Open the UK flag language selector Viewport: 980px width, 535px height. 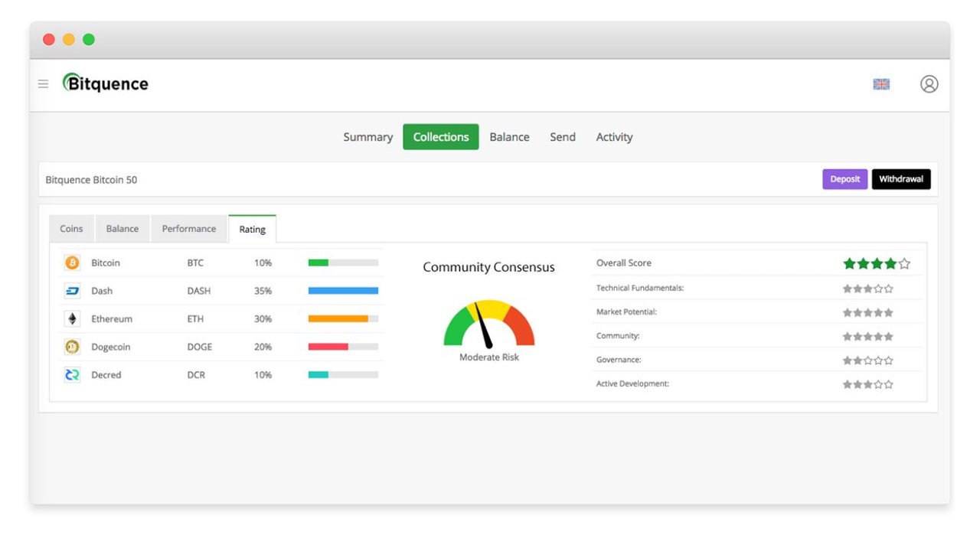coord(881,84)
